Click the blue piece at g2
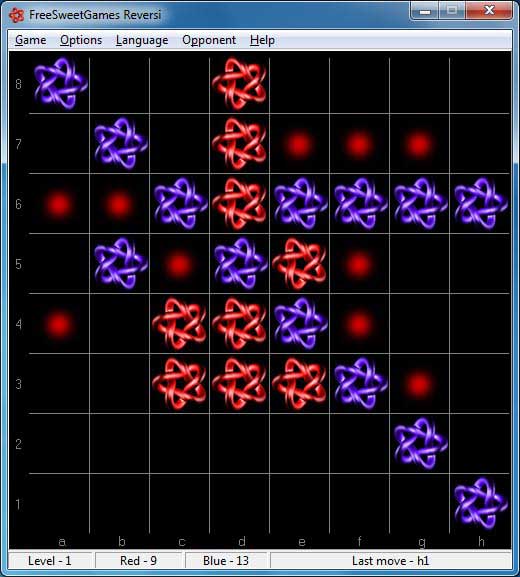520x577 pixels. [x=421, y=444]
